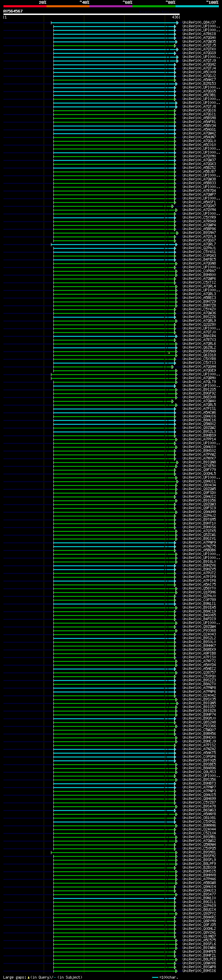The width and height of the screenshot is (222, 980).
Task: Select the UniRef100_A7QTJ9 label
Action: coord(199,61)
